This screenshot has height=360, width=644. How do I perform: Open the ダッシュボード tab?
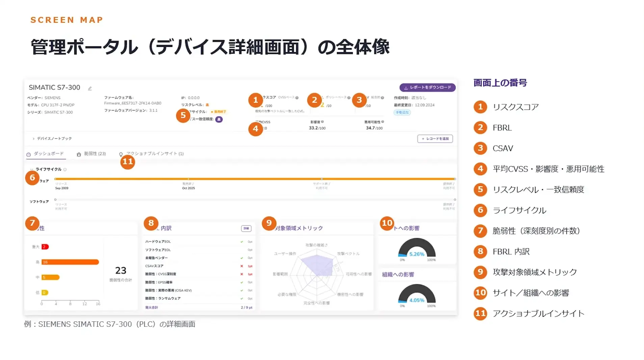(45, 154)
